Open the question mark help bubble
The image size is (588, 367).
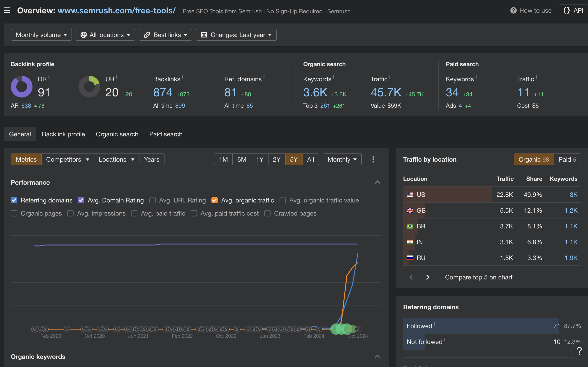click(579, 351)
